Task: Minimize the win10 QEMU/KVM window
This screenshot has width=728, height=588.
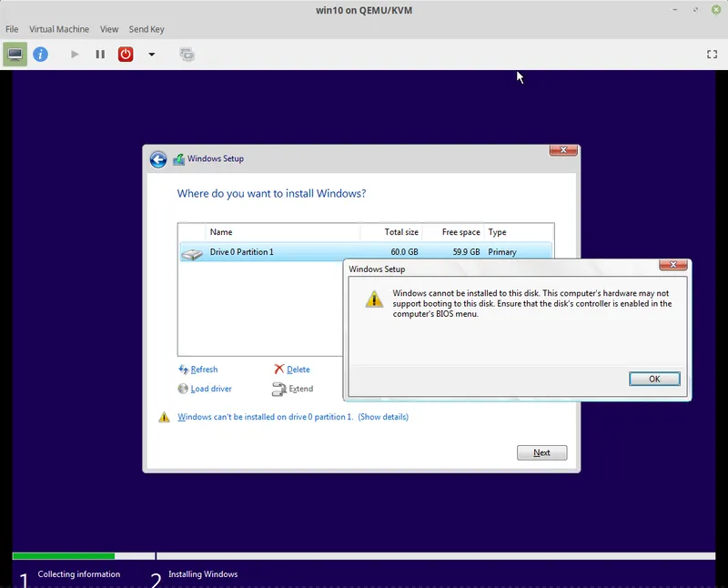Action: [x=674, y=10]
